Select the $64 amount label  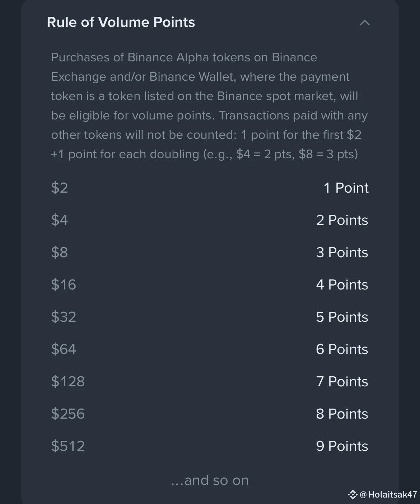point(64,349)
